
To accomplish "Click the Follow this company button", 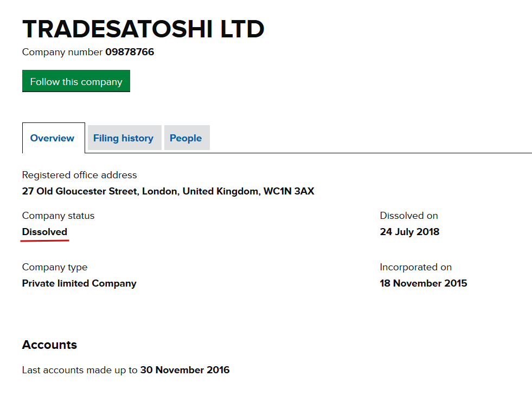I will (76, 81).
